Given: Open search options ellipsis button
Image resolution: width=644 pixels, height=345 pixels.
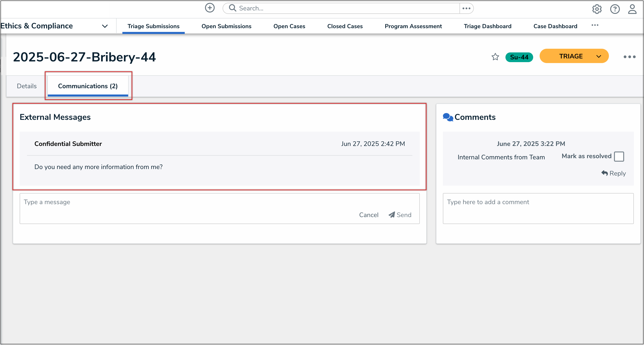Looking at the screenshot, I should pos(466,8).
